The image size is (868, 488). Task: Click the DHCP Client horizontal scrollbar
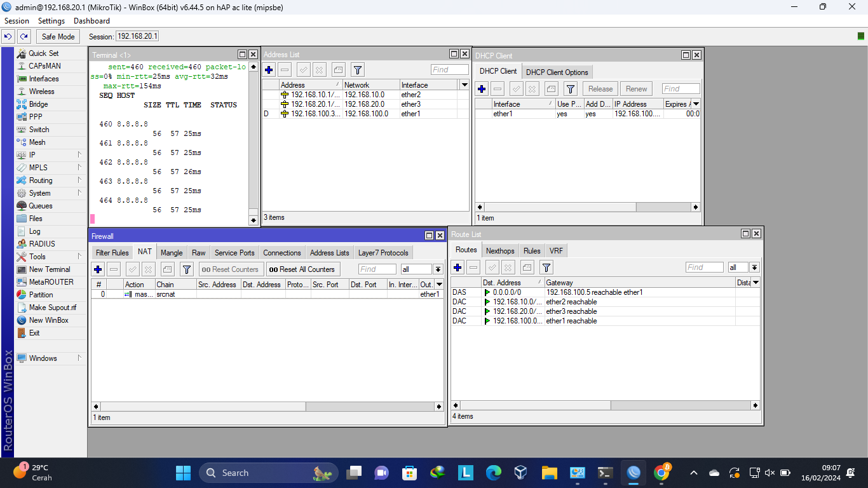tap(587, 207)
